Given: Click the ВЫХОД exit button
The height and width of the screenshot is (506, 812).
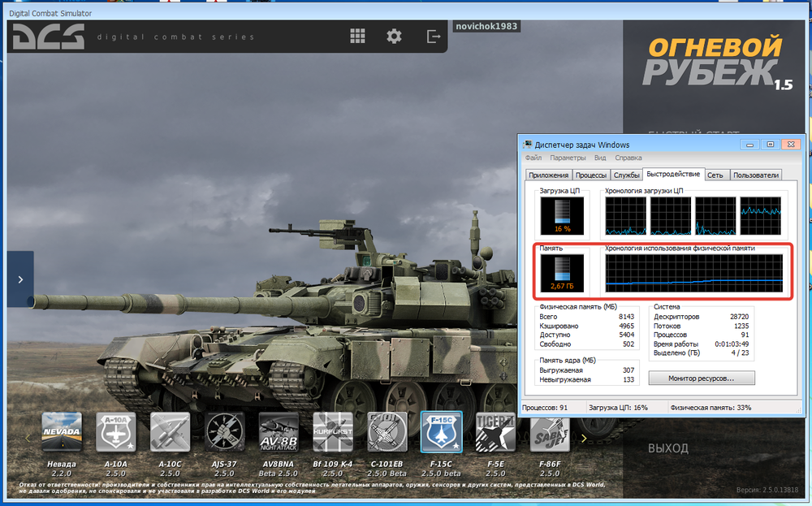Looking at the screenshot, I should 667,448.
